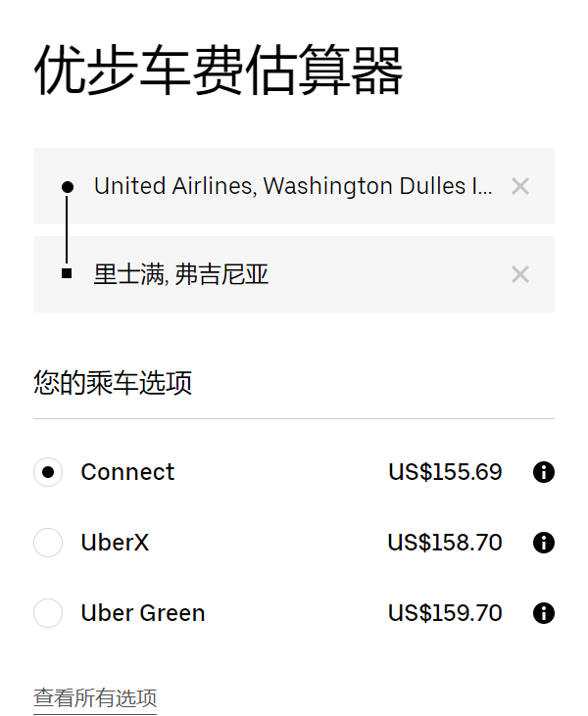Click the US$158.70 UberX price
The image size is (588, 716).
click(x=445, y=543)
